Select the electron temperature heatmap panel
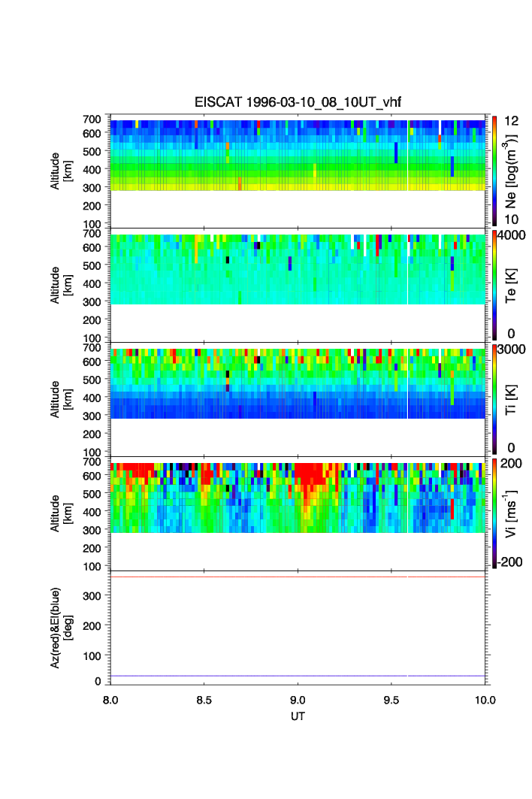 click(298, 269)
